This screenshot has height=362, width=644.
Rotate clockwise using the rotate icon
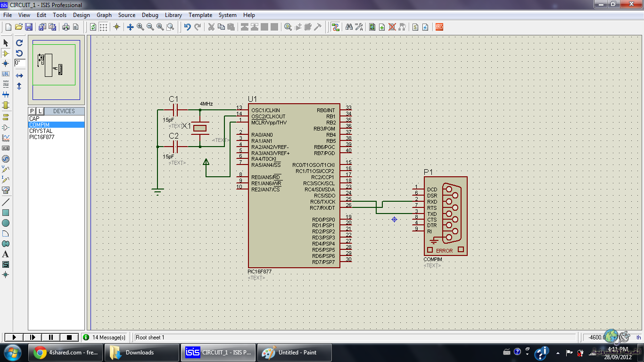(19, 43)
